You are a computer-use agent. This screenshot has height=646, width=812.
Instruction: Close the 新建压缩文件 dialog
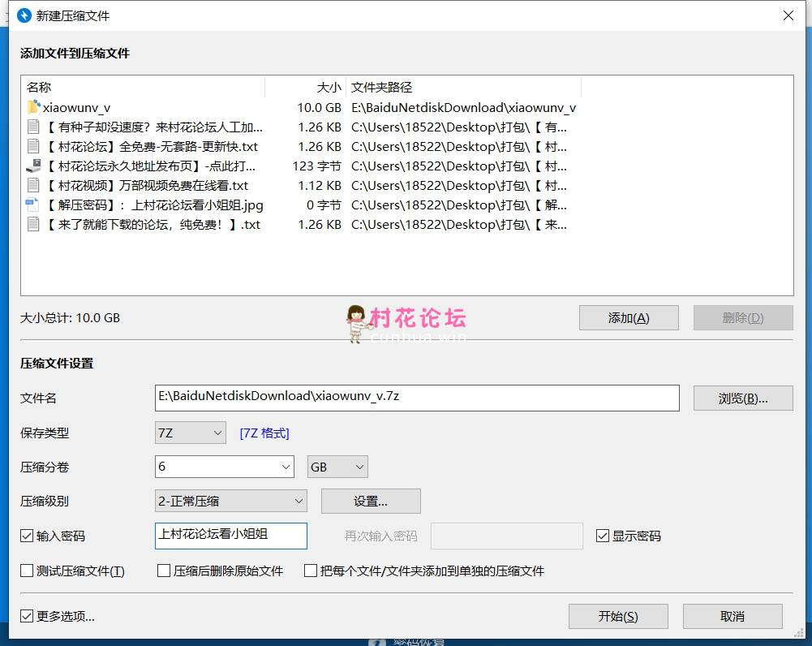[x=788, y=15]
